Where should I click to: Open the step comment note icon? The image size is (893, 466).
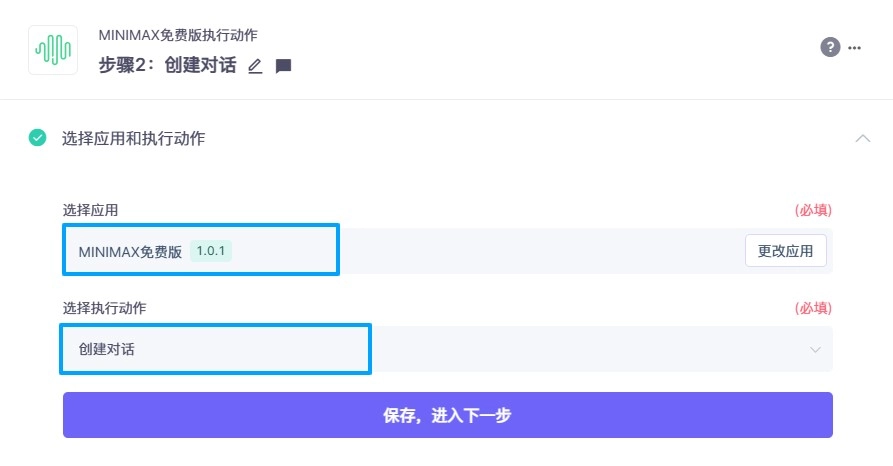click(x=283, y=66)
